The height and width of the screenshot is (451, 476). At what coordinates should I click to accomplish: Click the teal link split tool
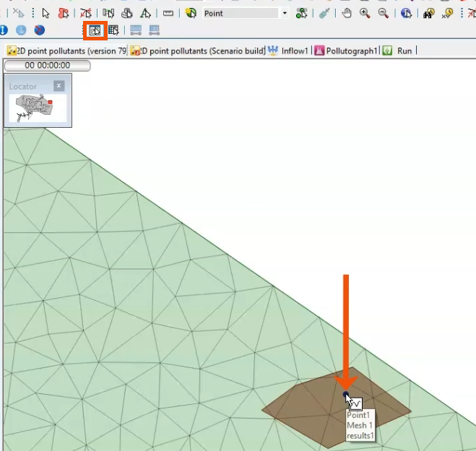click(324, 13)
